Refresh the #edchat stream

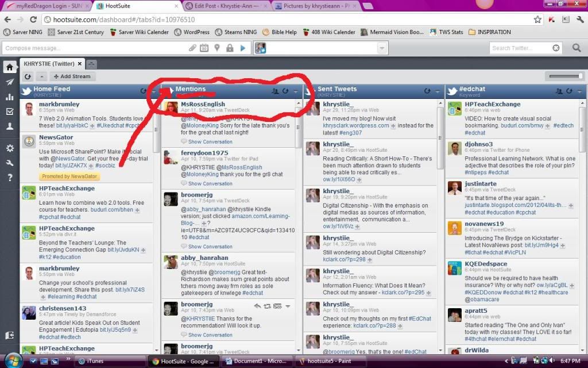[569, 91]
